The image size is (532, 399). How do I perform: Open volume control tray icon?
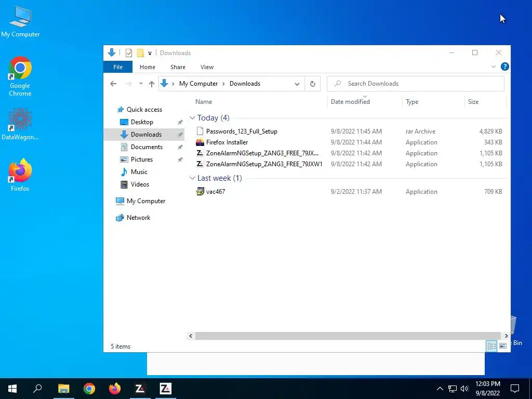[464, 389]
